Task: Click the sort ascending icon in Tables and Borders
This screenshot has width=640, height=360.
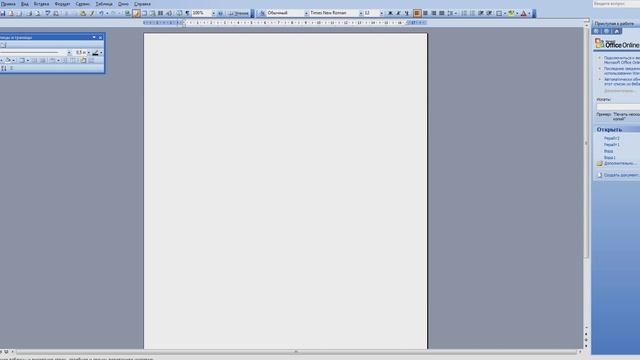Action: click(x=4, y=68)
